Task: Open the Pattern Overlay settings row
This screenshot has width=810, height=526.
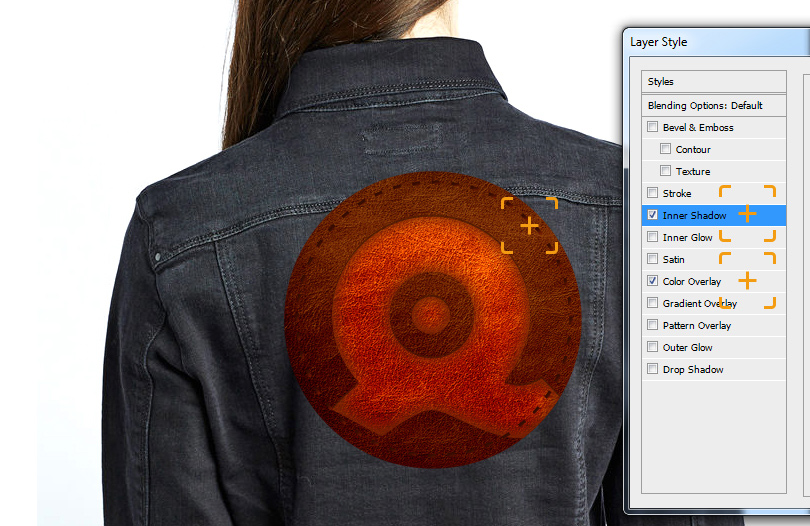Action: (x=714, y=325)
